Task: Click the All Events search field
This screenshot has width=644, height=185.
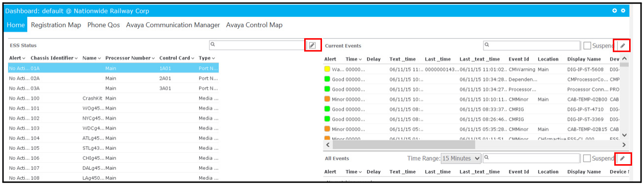Action: [532, 158]
